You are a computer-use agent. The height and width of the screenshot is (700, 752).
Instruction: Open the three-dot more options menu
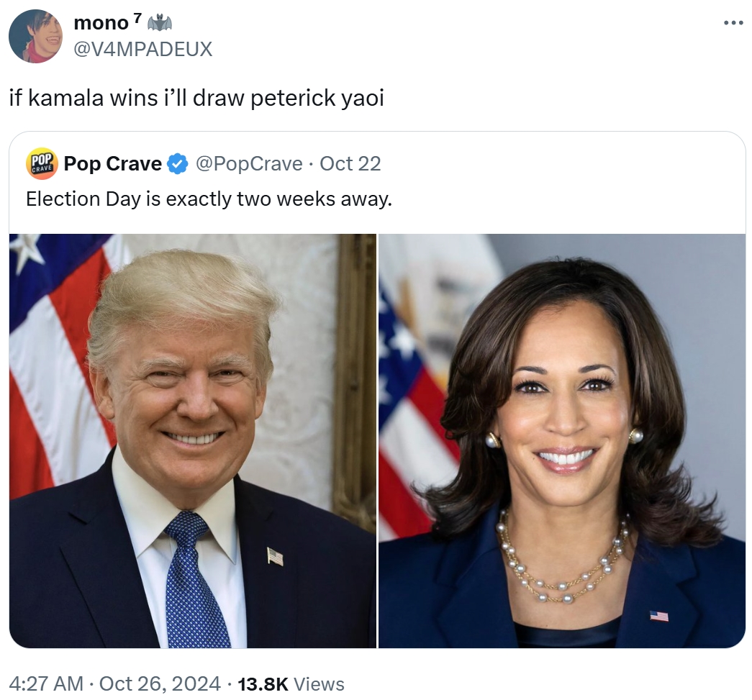coord(733,22)
